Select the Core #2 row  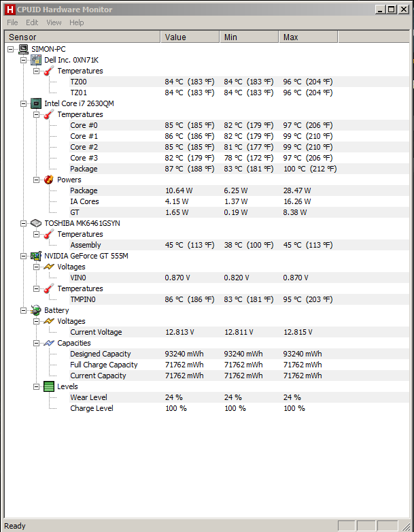(239, 147)
